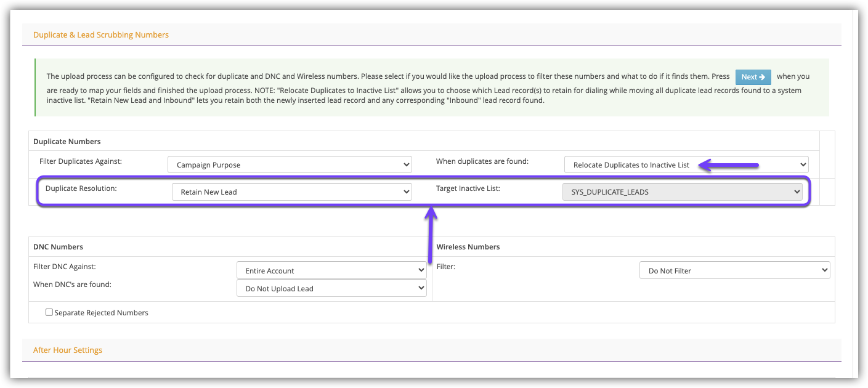Open the Filter Duplicates Against dropdown
Image resolution: width=868 pixels, height=388 pixels.
pyautogui.click(x=290, y=164)
